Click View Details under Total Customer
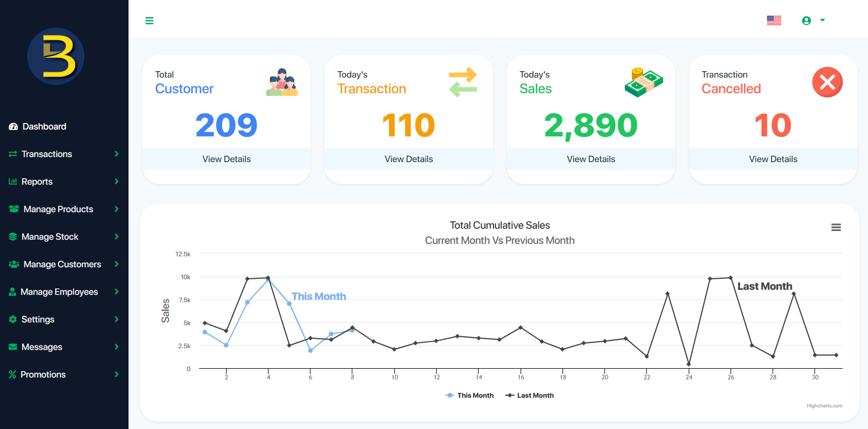 226,159
